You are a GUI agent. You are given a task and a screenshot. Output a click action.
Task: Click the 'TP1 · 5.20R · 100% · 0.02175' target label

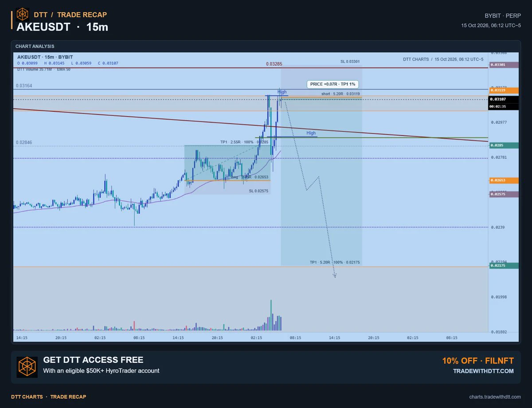335,262
